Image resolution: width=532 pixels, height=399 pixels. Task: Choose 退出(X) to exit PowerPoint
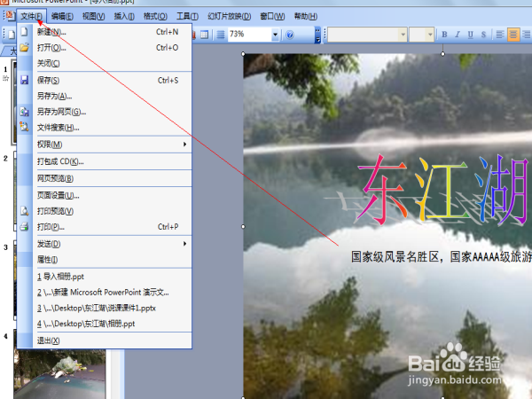click(106, 341)
